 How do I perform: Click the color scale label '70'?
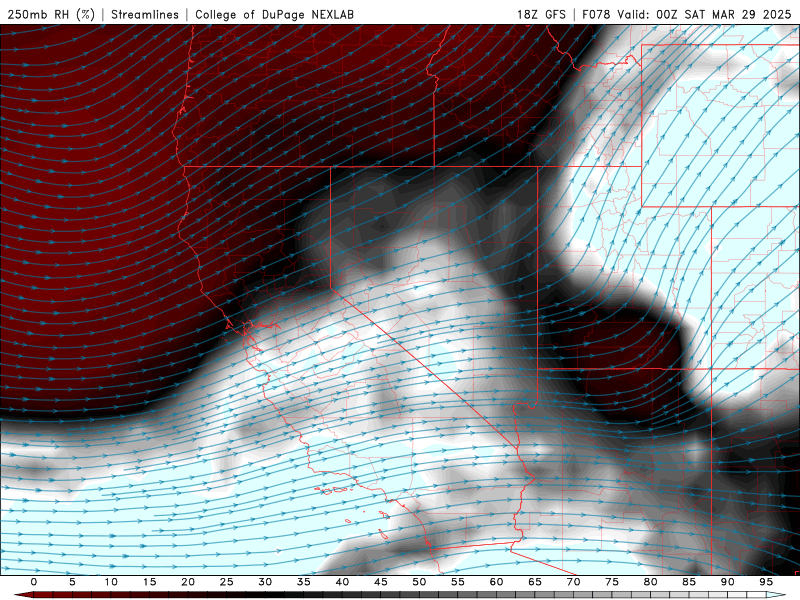pos(573,582)
